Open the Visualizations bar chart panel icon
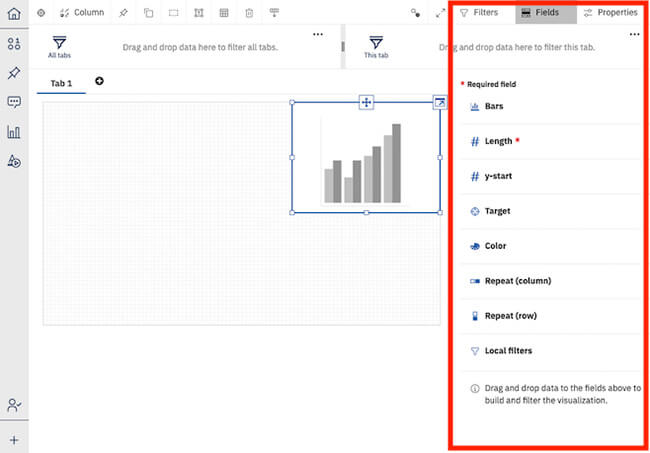Screen dimensions: 650x453 tap(14, 132)
